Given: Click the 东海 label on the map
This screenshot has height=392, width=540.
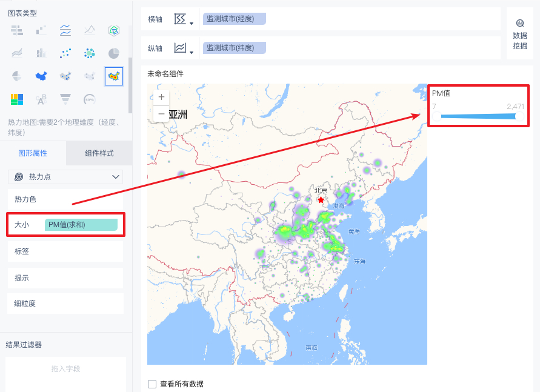Looking at the screenshot, I should [x=359, y=262].
